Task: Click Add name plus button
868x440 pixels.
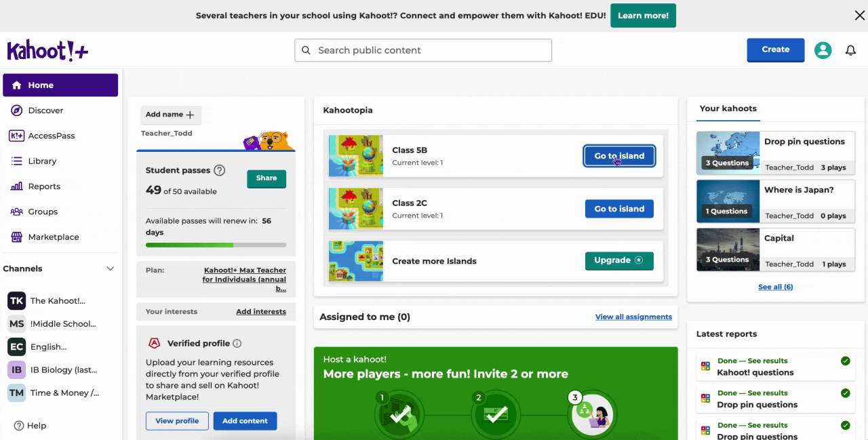Action: pos(171,115)
